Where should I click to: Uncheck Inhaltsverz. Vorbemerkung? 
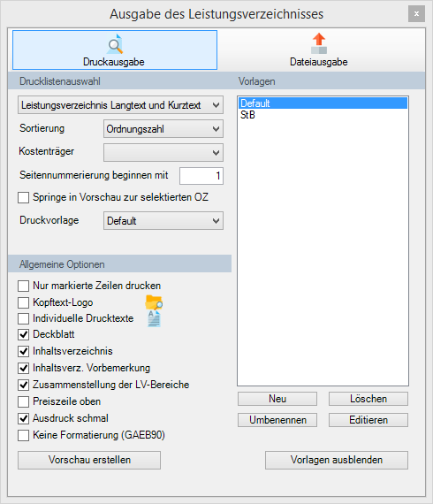point(24,368)
